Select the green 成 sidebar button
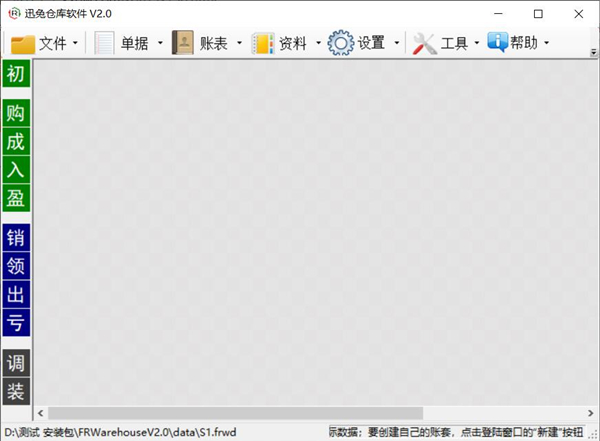Image resolution: width=600 pixels, height=441 pixels. pos(16,141)
